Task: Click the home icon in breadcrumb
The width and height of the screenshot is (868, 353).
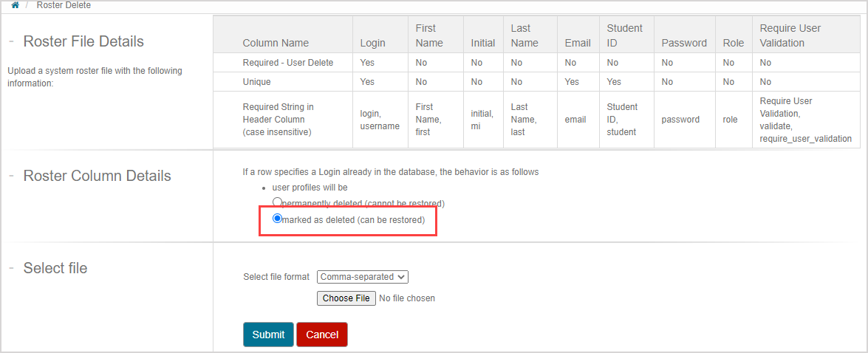Action: pyautogui.click(x=15, y=5)
